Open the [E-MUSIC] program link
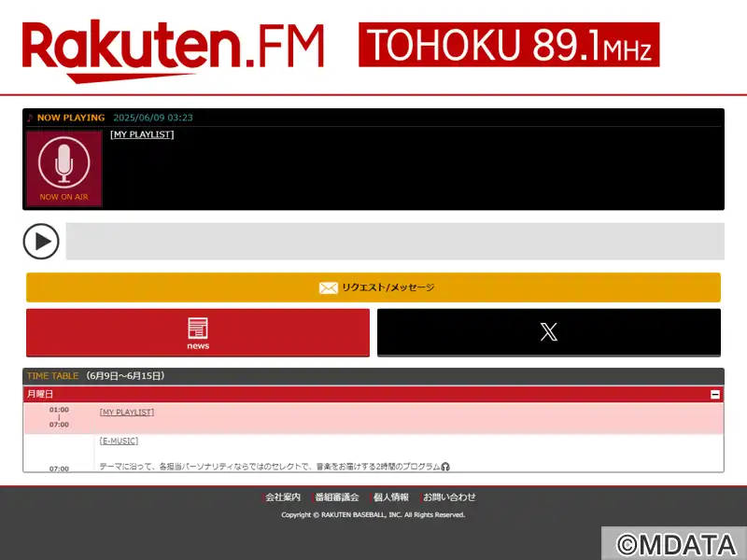Screen dimensions: 747x560 click(119, 441)
